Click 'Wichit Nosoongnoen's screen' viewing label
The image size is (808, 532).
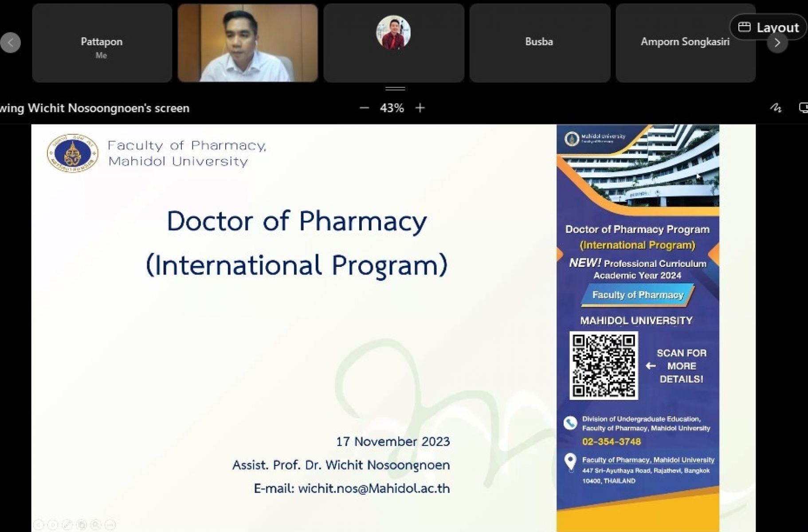click(x=109, y=108)
